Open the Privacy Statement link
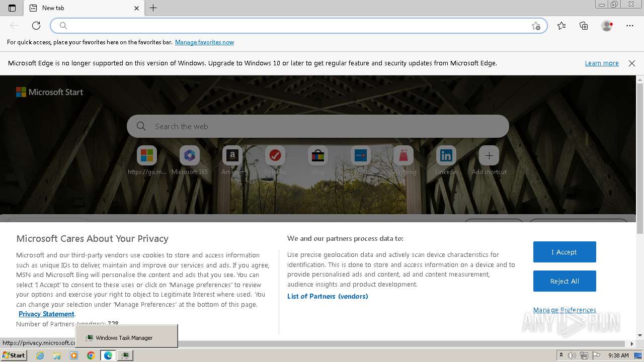Viewport: 644px width, 362px height. [46, 314]
